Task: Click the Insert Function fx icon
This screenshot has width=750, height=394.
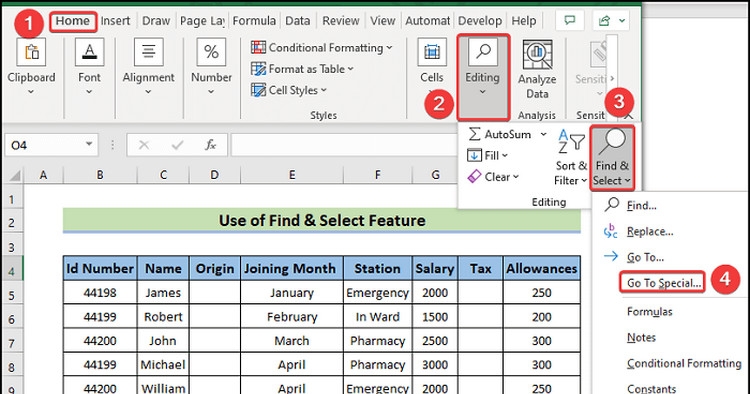Action: (x=210, y=145)
